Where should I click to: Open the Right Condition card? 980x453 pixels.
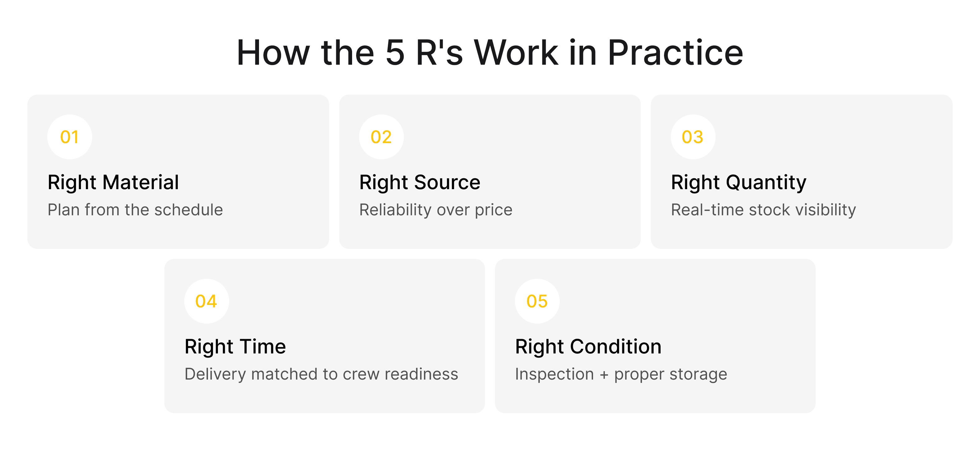[655, 336]
